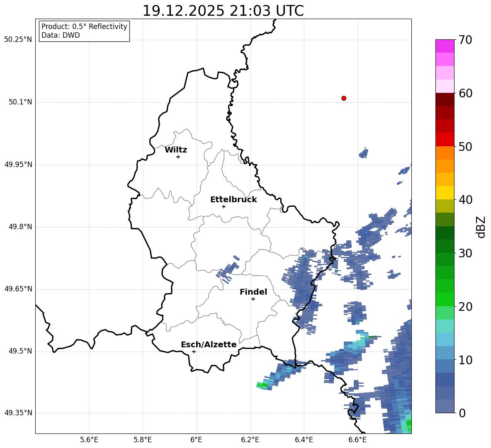The image size is (491, 448).
Task: Click the 10 tick on the colorbar
Action: 465,360
